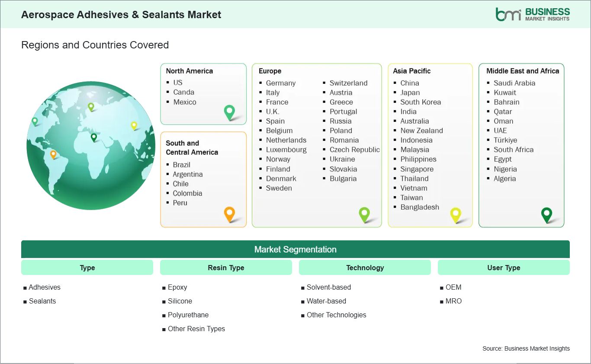Open the Source: Business Market Insights link
The image size is (591, 364).
coord(526,348)
